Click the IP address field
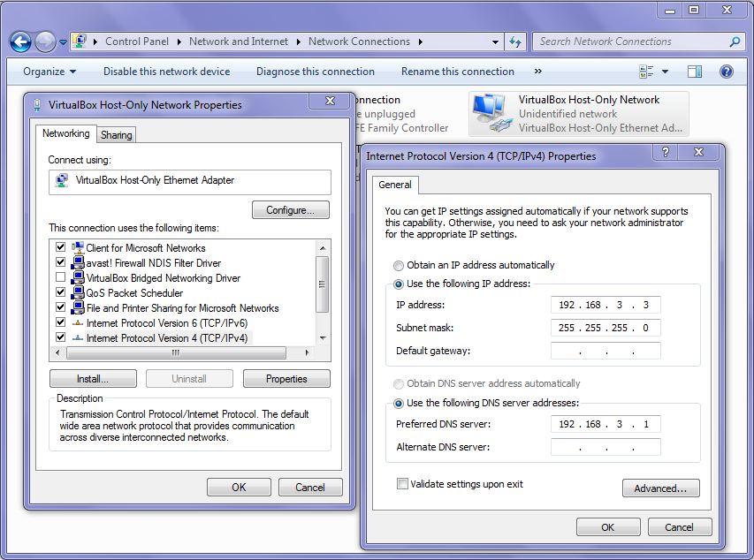 coord(605,305)
